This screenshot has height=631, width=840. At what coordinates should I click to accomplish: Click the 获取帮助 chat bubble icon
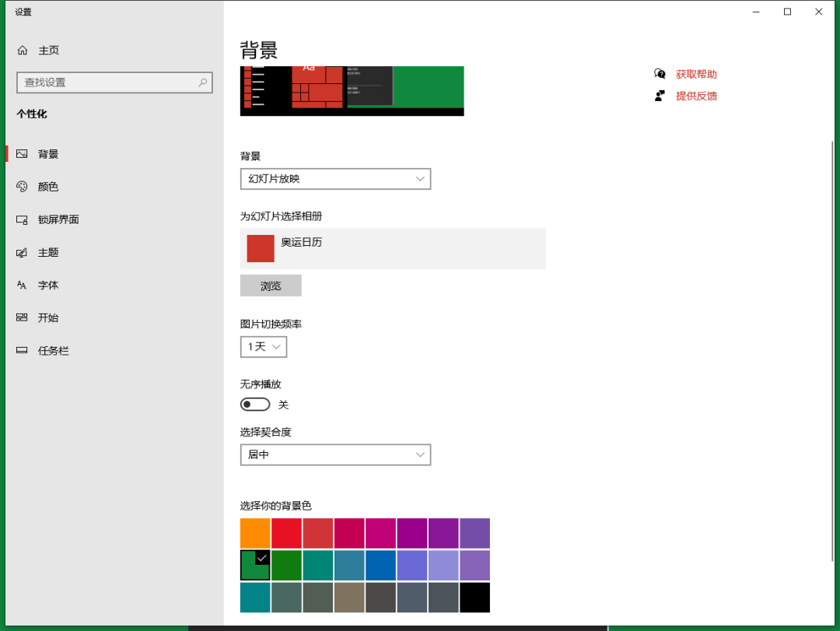pyautogui.click(x=660, y=74)
